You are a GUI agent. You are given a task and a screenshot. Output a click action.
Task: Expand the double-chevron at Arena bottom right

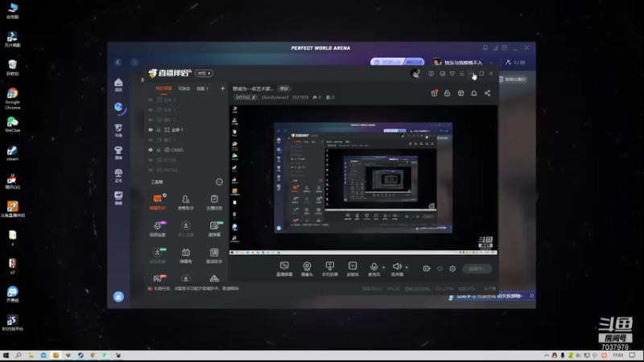531,295
